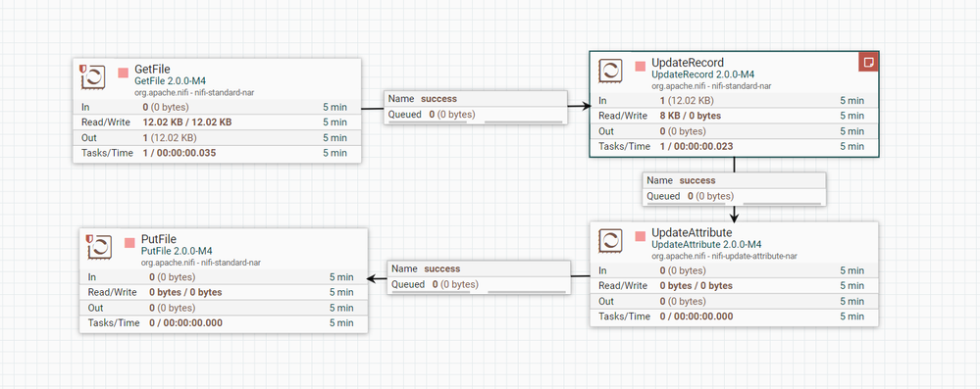Click PutFile's Tasks/Time '0 / 00:00:00.000' value
This screenshot has width=980, height=389.
coord(185,322)
